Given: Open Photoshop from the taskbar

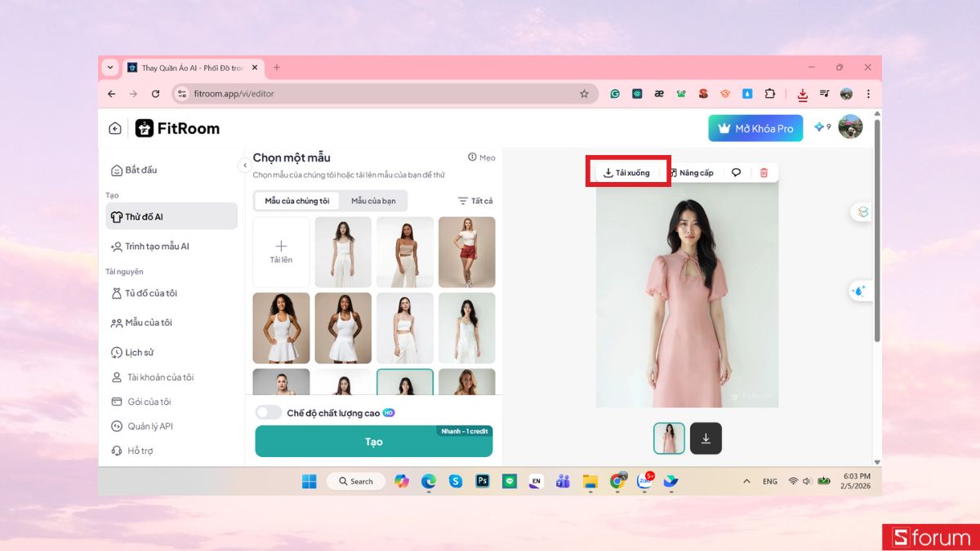Looking at the screenshot, I should click(483, 482).
